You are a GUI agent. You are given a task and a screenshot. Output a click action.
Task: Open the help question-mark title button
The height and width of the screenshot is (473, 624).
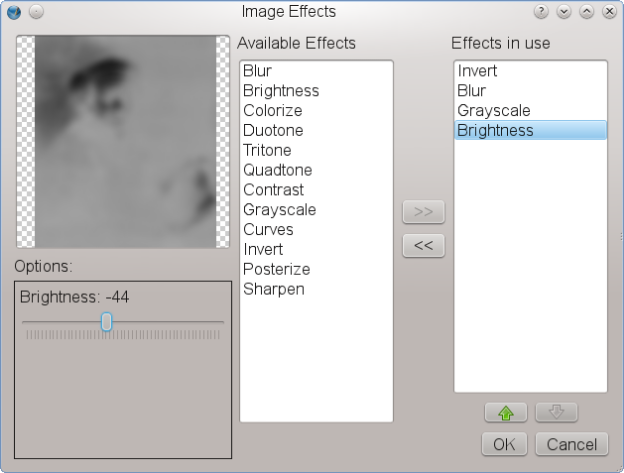tap(541, 12)
